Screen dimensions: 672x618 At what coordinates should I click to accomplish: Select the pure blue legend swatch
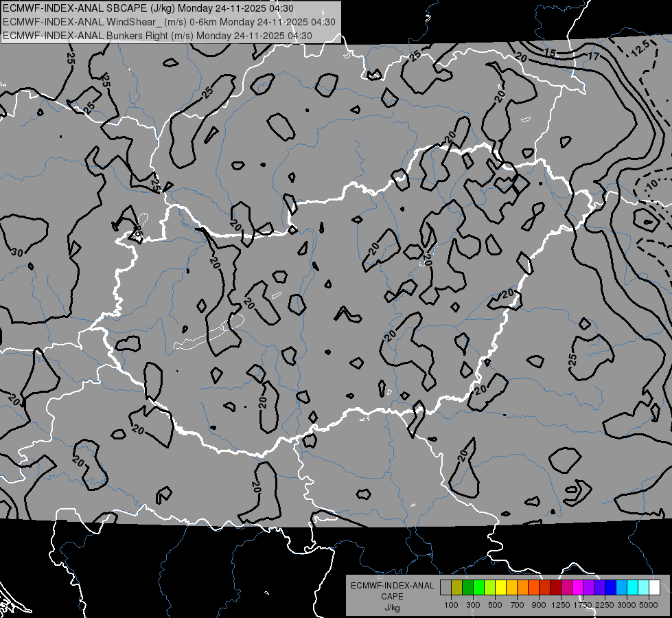(611, 587)
